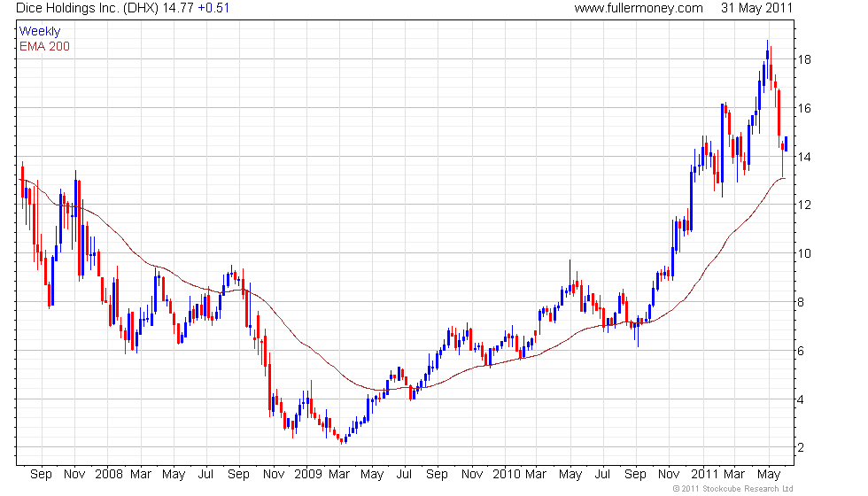The width and height of the screenshot is (868, 496).
Task: Click the 2 price axis label
Action: click(801, 447)
